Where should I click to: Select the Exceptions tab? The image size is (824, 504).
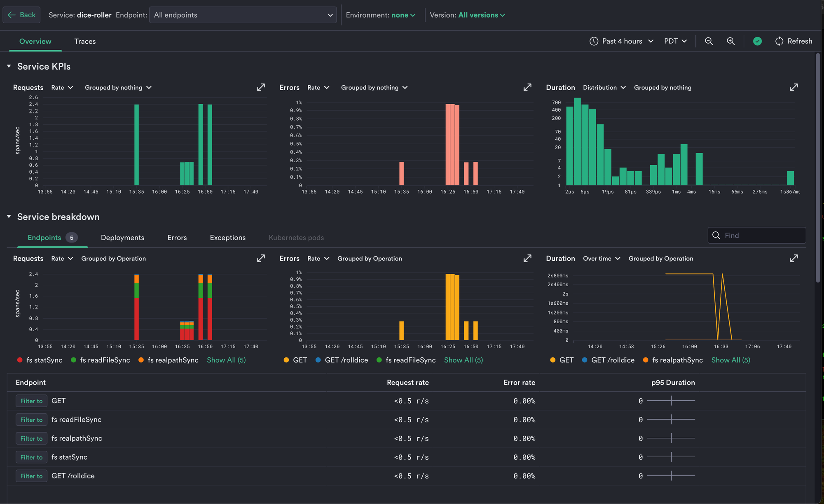click(x=228, y=238)
